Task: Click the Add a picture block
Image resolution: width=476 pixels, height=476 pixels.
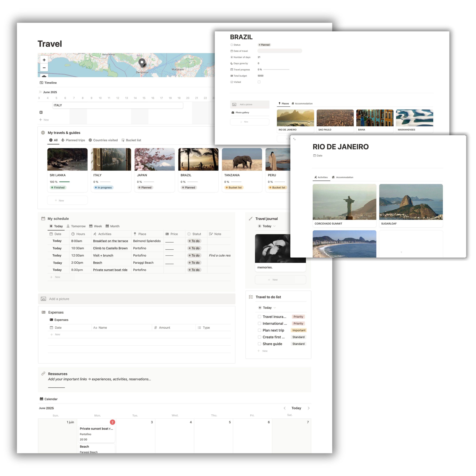Action: [x=137, y=299]
